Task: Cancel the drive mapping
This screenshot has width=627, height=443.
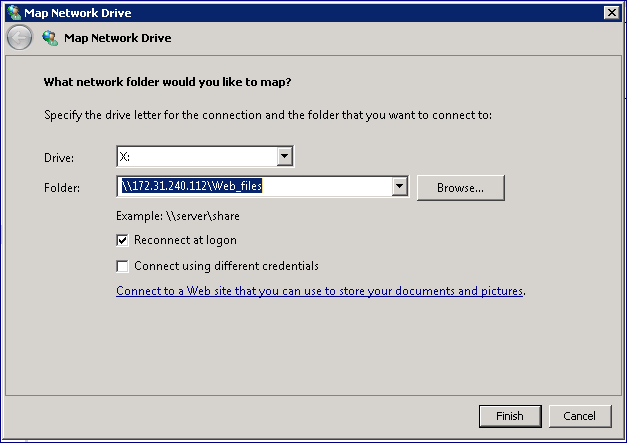Action: (580, 416)
